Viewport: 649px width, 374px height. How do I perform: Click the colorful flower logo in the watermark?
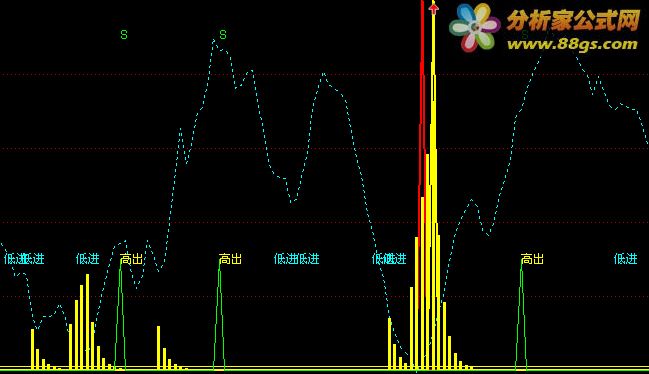(475, 27)
